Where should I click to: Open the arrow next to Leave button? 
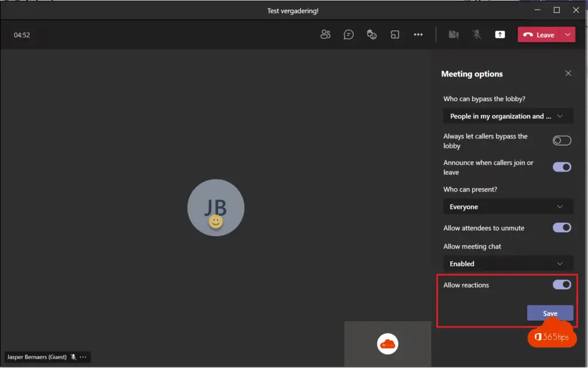568,34
